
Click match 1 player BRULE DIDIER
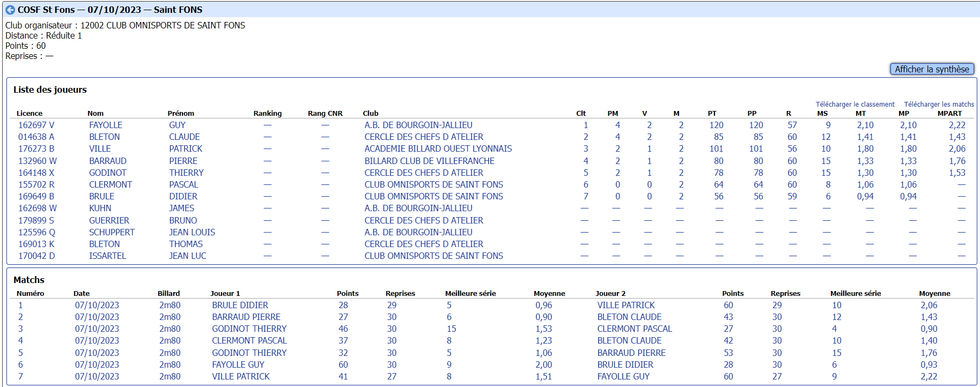click(x=240, y=305)
